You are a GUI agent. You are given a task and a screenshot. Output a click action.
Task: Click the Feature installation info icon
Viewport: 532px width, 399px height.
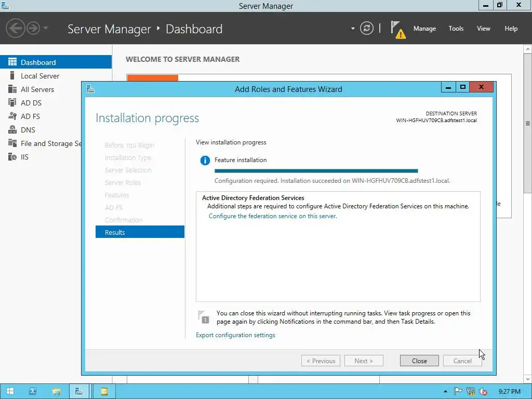[x=205, y=160]
